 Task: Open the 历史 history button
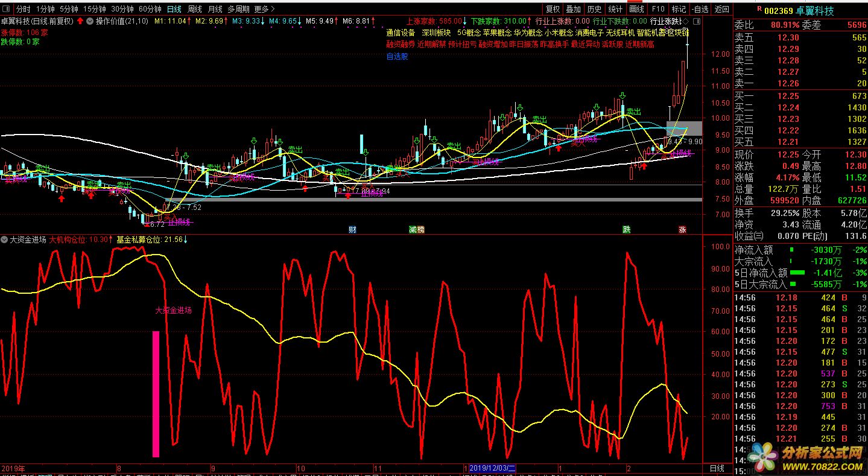tap(595, 9)
